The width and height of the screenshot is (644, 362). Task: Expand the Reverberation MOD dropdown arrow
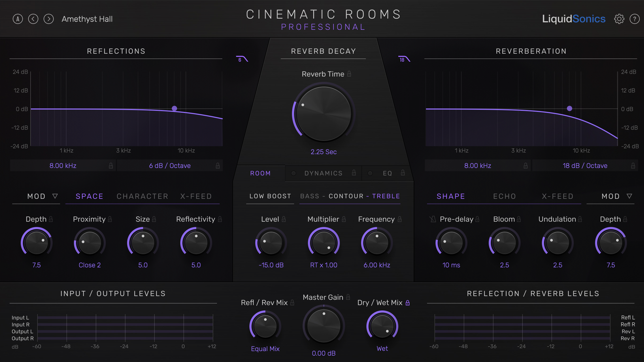pos(629,196)
